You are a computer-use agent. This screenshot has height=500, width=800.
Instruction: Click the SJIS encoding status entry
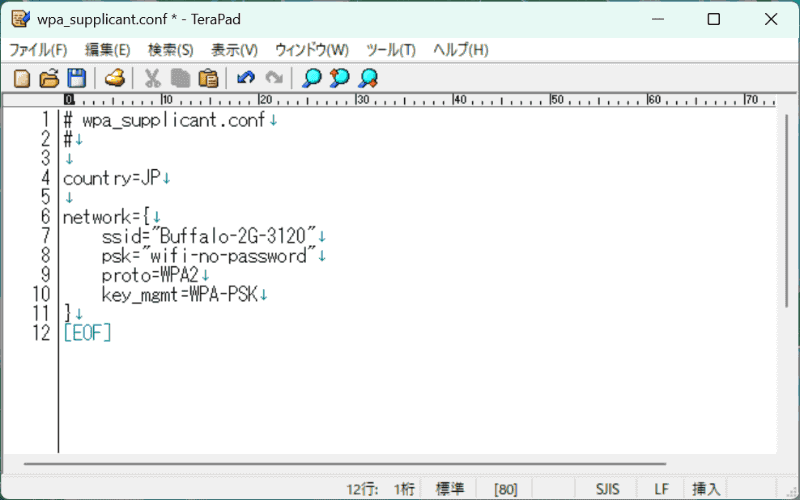pyautogui.click(x=607, y=489)
